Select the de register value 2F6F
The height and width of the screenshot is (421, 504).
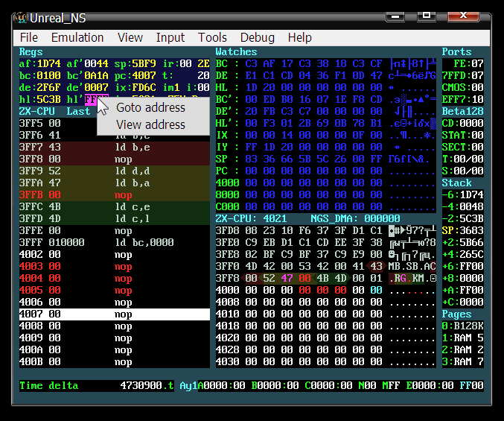pyautogui.click(x=48, y=87)
